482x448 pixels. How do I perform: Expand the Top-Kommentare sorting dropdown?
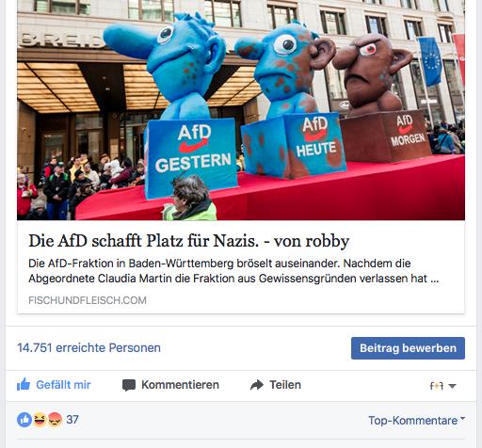pos(416,421)
